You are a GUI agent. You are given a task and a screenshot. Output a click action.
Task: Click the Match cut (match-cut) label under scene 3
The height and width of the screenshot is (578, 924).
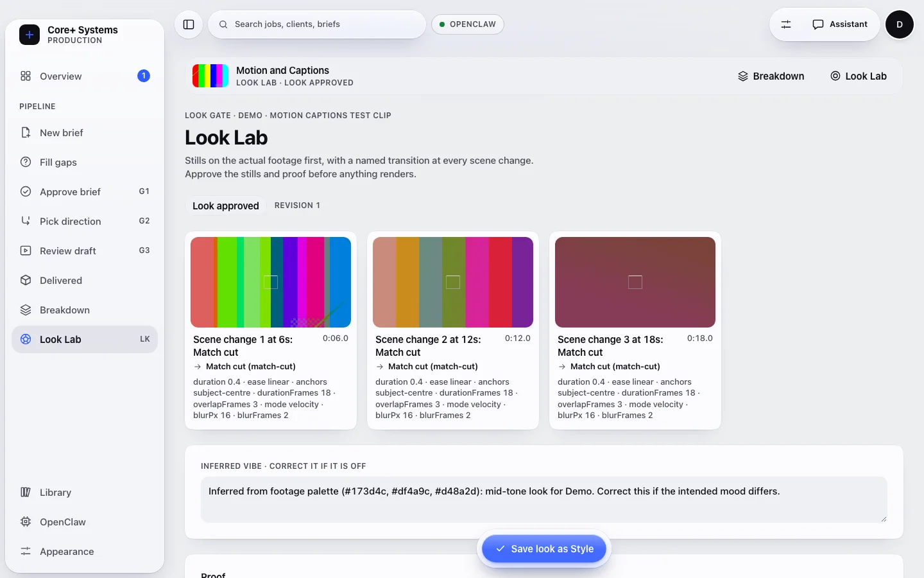point(615,367)
